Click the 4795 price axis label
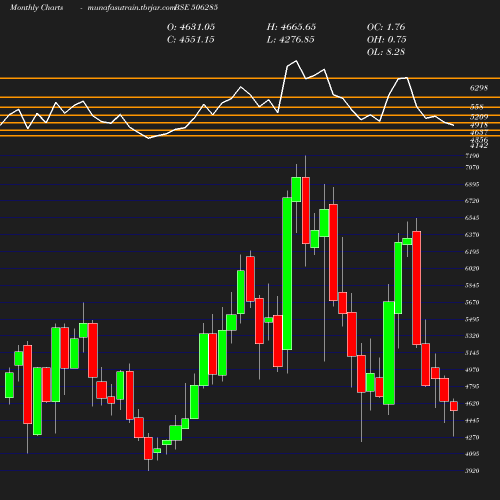 pos(472,386)
